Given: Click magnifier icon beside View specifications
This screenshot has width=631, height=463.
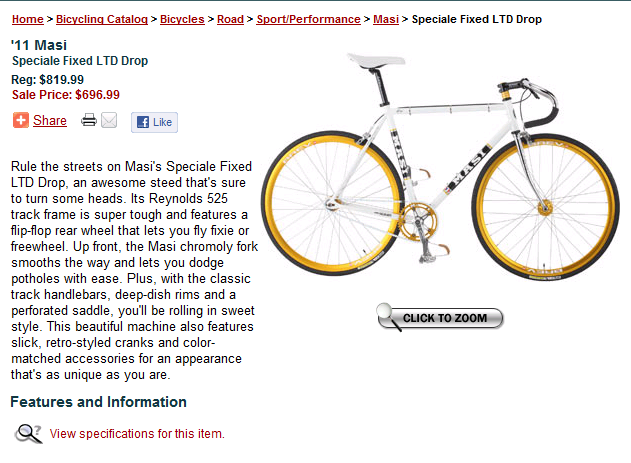Looking at the screenshot, I should [x=28, y=434].
